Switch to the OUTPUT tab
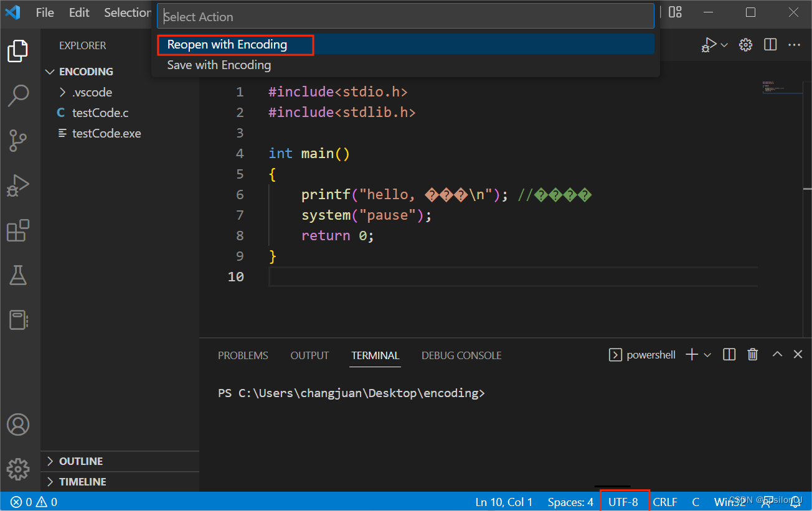 (309, 355)
